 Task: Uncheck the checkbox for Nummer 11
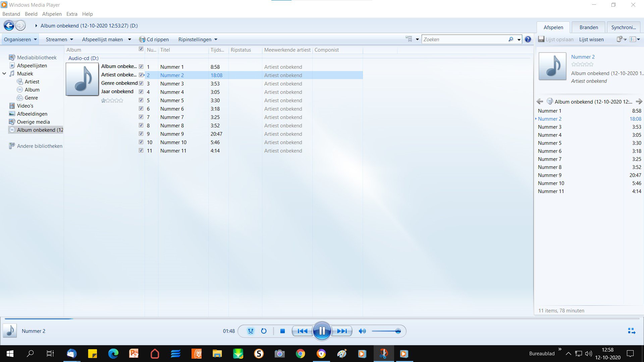coord(141,150)
